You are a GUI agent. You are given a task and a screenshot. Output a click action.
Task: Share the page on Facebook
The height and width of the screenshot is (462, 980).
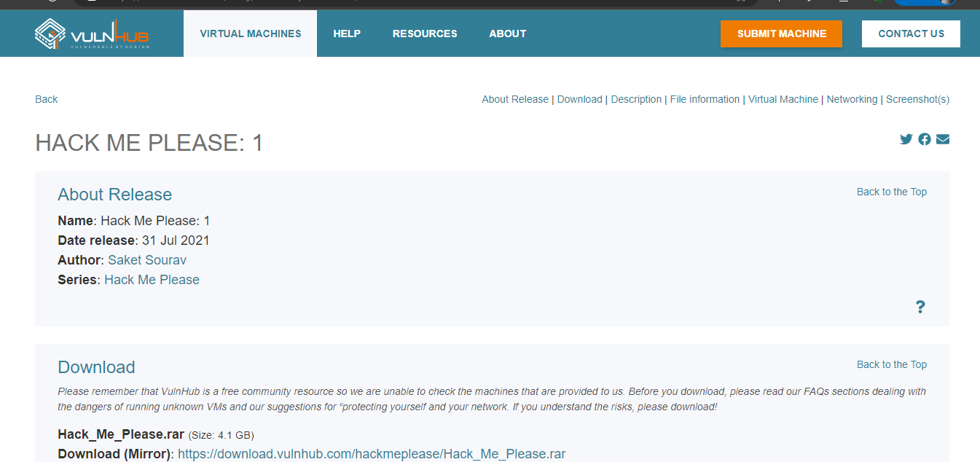(925, 139)
